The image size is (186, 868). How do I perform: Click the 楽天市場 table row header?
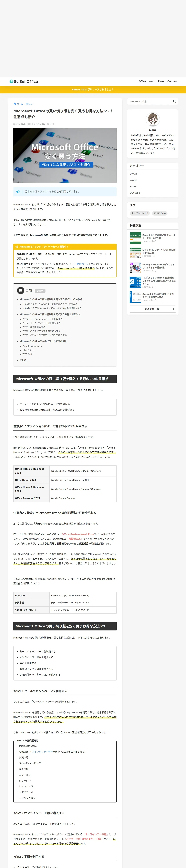pos(31,603)
